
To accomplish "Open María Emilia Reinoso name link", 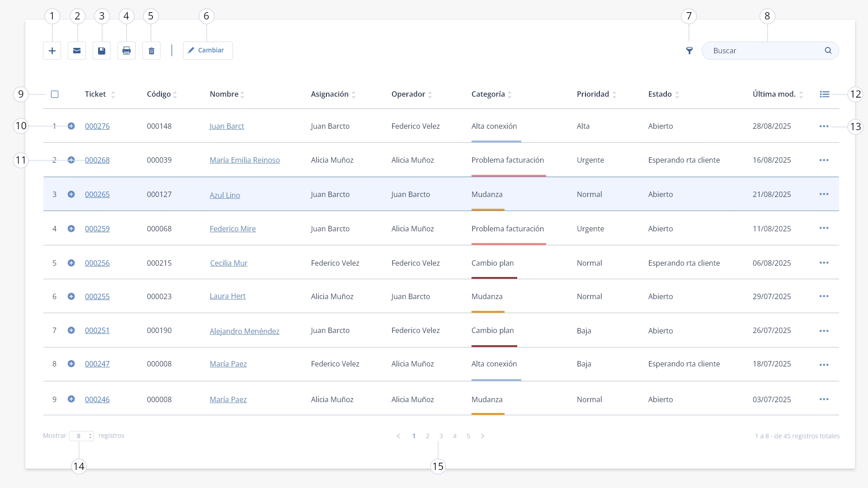I will click(245, 160).
